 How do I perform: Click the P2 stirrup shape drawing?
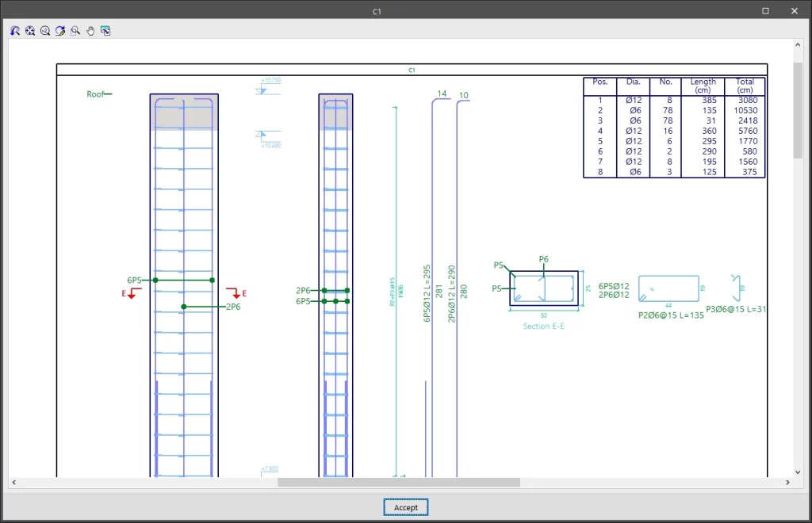tap(668, 288)
